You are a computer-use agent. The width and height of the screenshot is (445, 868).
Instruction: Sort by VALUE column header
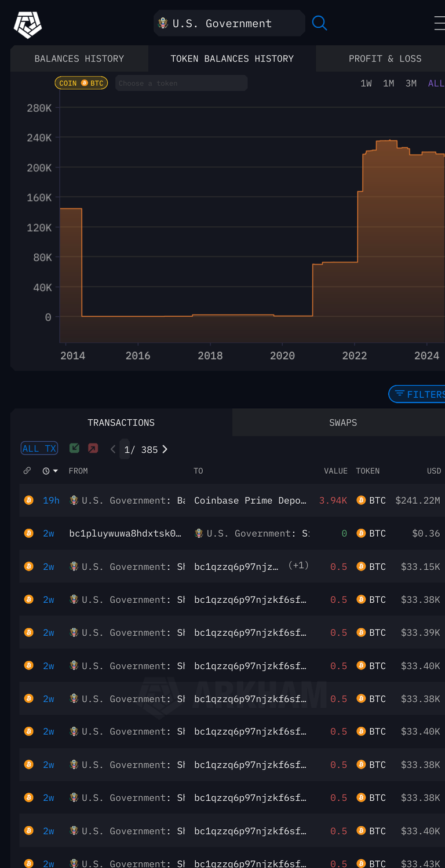[335, 471]
